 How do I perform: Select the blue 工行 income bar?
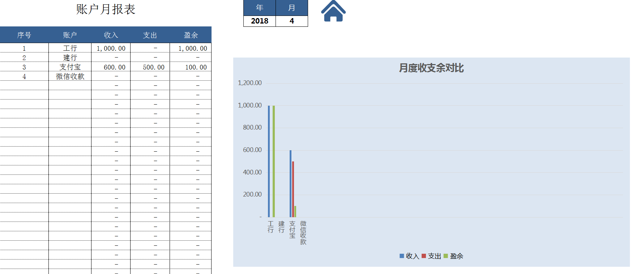click(x=269, y=161)
